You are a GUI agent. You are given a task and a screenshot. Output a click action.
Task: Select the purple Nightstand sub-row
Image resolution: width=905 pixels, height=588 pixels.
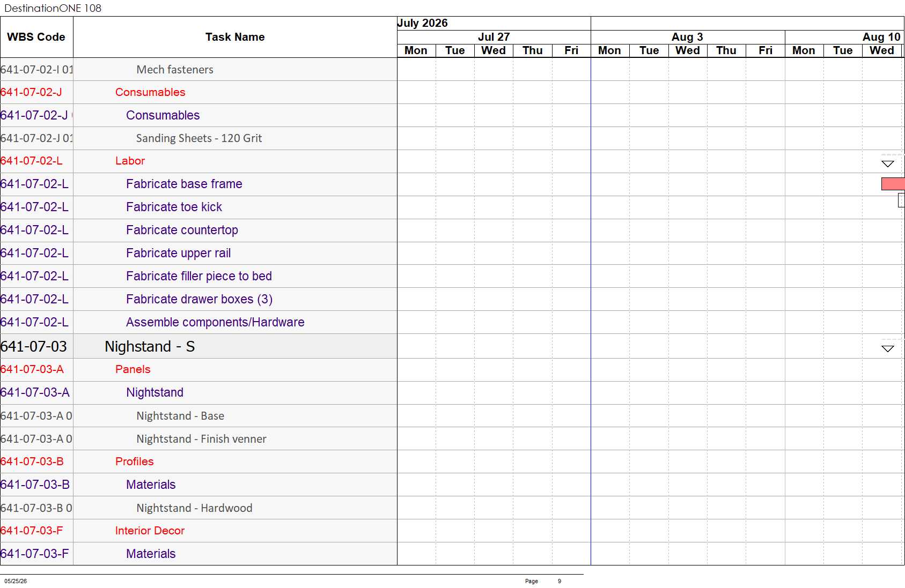click(x=198, y=392)
